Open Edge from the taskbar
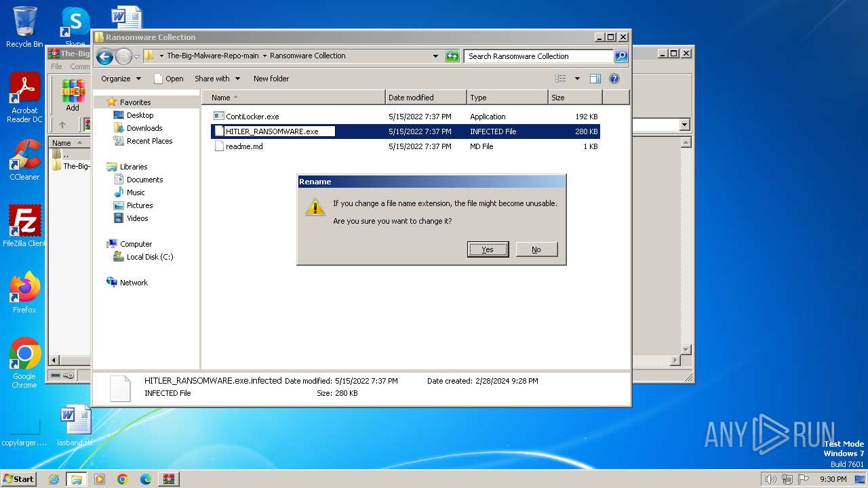This screenshot has height=488, width=868. 146,479
